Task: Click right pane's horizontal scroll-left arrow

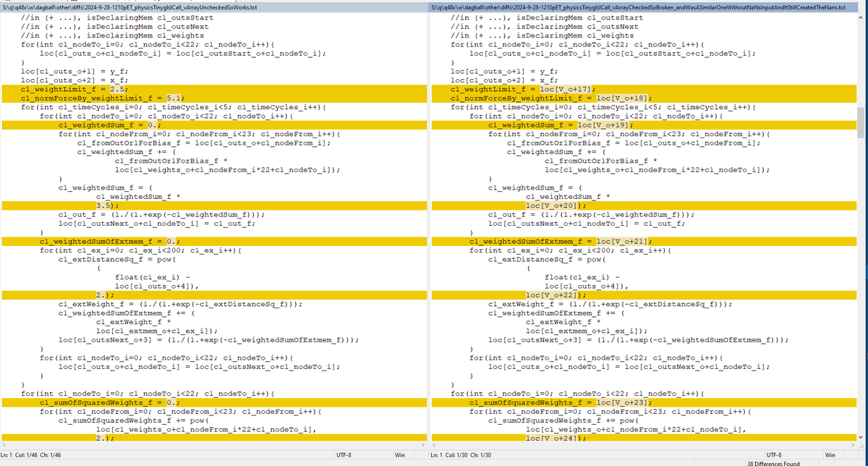Action: tap(434, 445)
